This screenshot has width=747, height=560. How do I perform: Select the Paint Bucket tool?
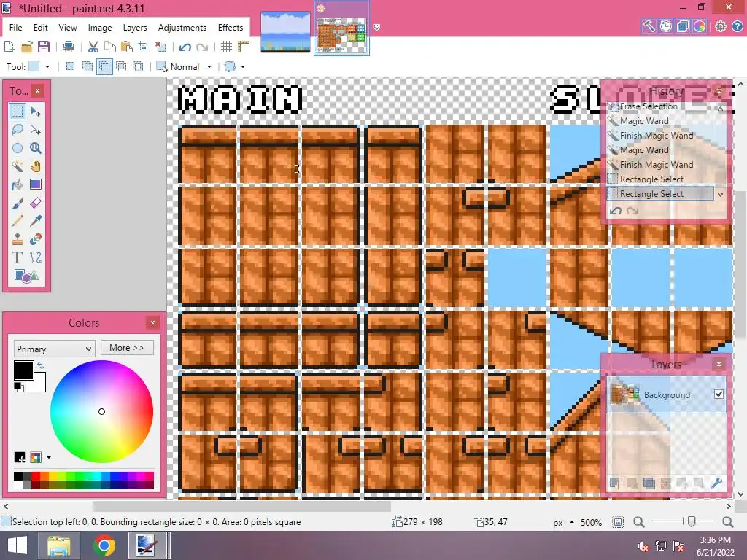[x=18, y=184]
